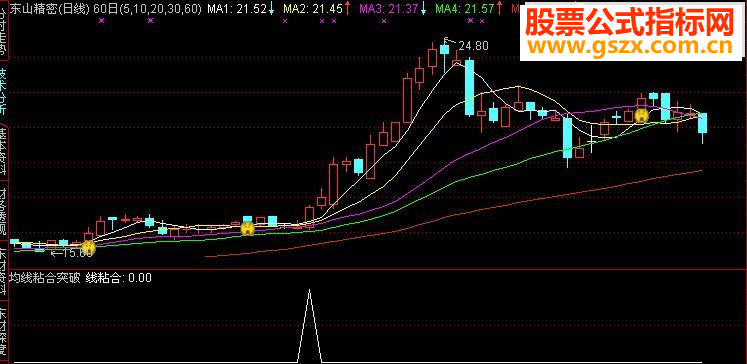The image size is (747, 364).
Task: Click the leftmost magenta x marker at the top
Action: pos(101,20)
